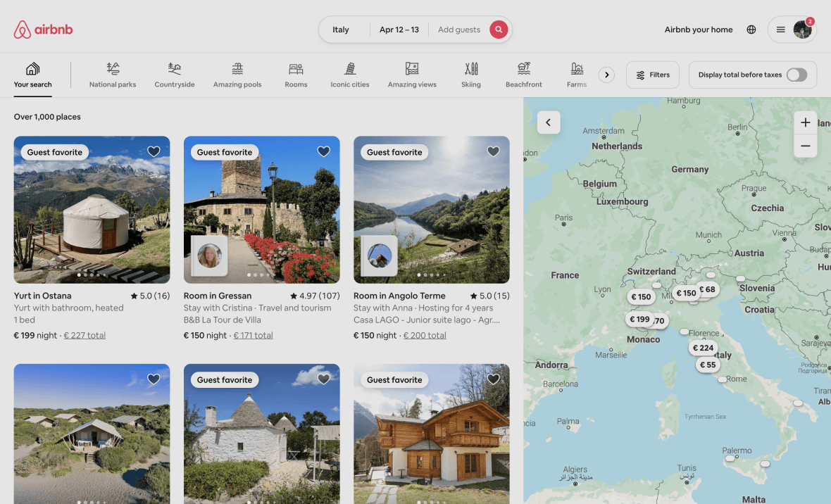The image size is (831, 504).
Task: Open Room in Angolo Terme listing title
Action: 399,296
